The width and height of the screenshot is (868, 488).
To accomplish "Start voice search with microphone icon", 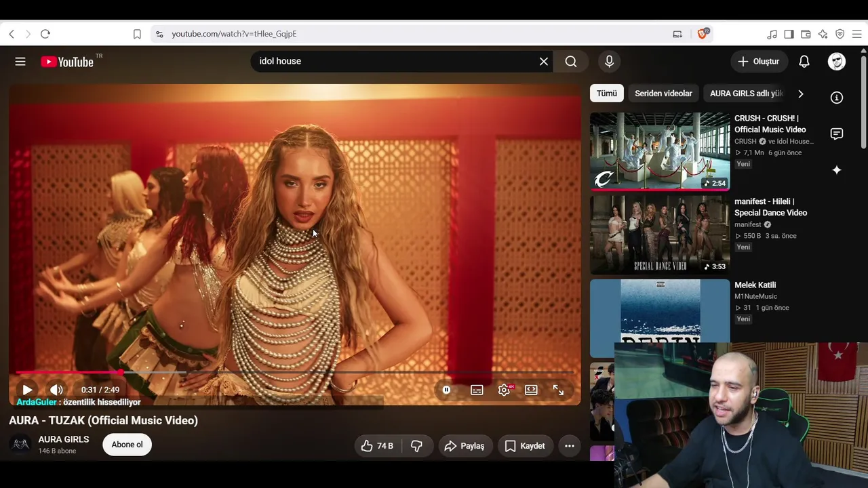I will click(609, 62).
